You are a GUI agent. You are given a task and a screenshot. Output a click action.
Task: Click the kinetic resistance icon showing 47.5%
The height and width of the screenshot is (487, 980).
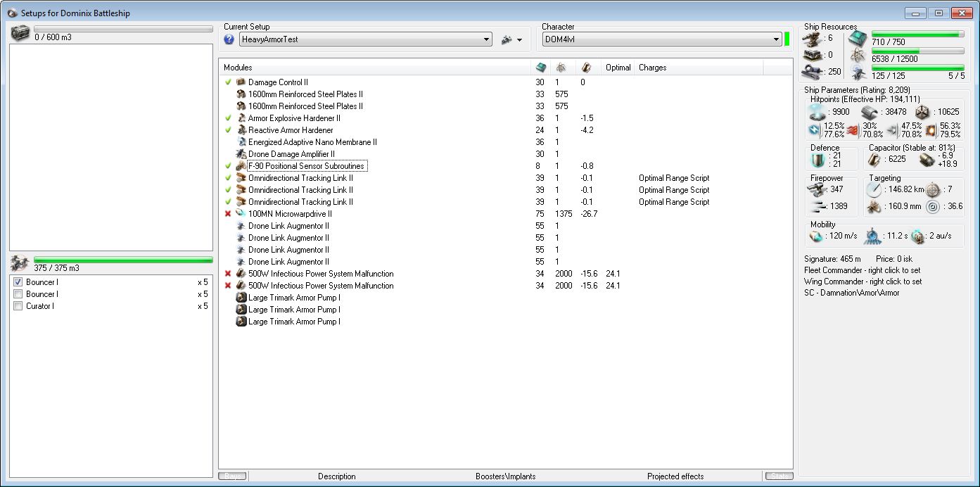click(x=893, y=130)
